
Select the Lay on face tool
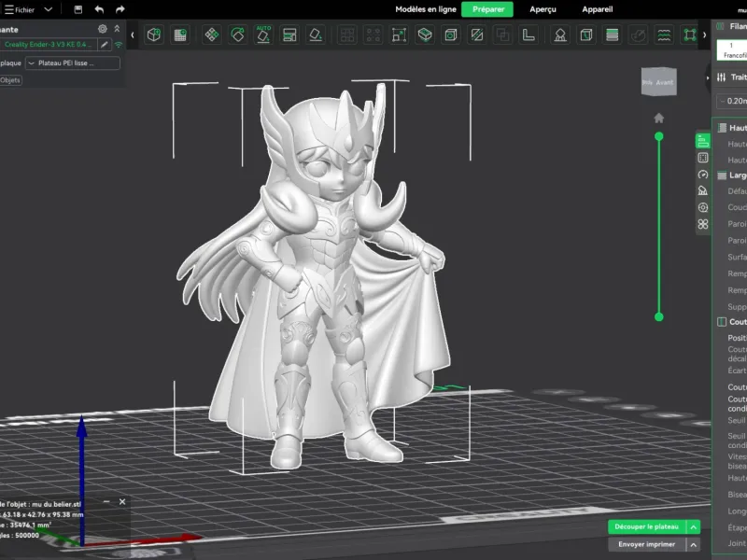point(316,35)
